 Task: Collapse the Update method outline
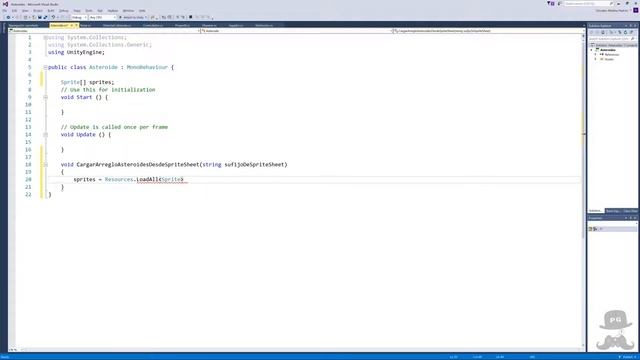point(45,135)
